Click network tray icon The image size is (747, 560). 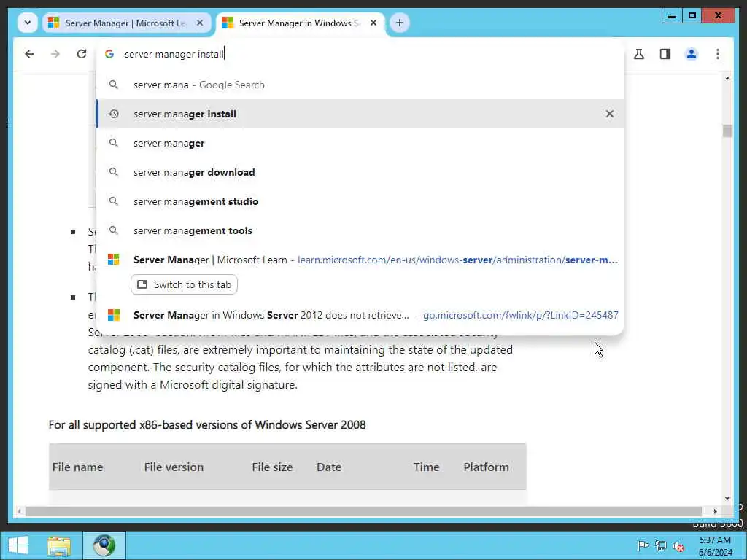[660, 545]
